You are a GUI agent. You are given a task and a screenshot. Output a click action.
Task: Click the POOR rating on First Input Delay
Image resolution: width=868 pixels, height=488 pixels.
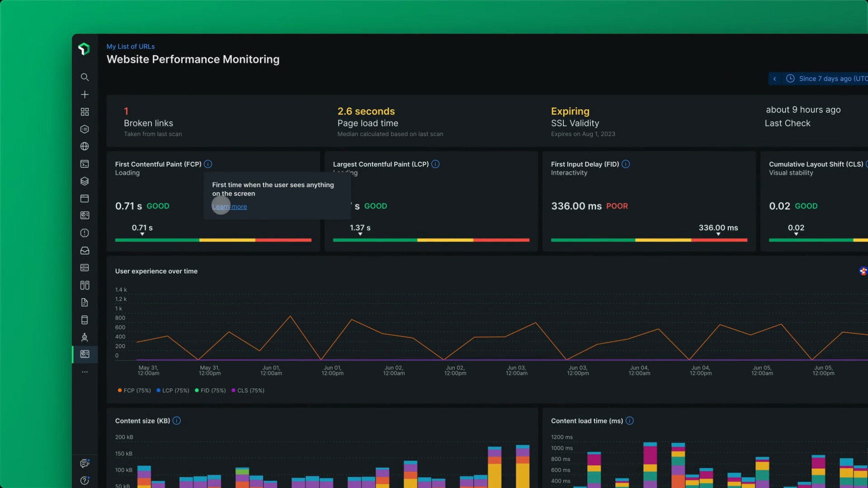[x=617, y=206]
